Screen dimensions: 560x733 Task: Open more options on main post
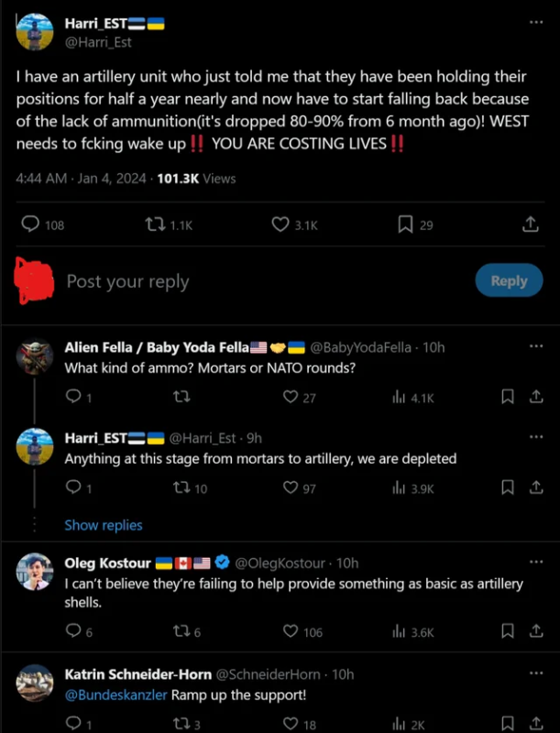[536, 22]
